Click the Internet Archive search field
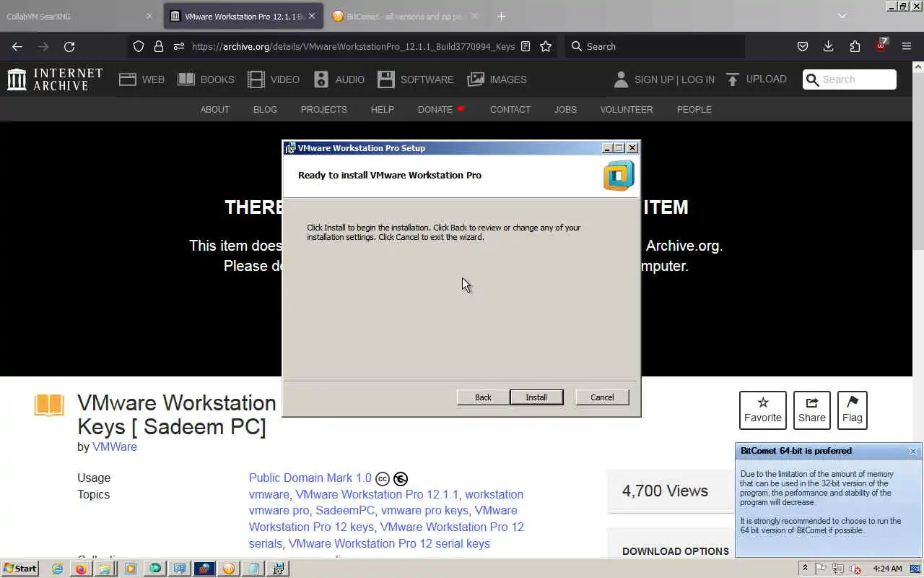This screenshot has width=924, height=578. tap(850, 79)
